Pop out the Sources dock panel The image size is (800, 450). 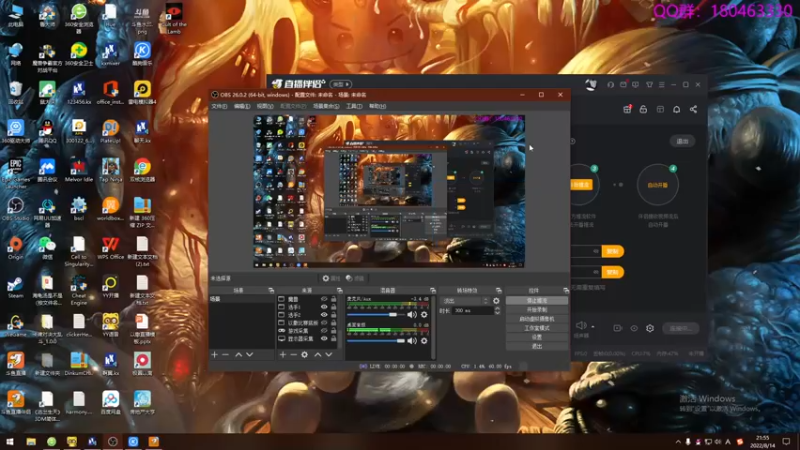pyautogui.click(x=339, y=290)
